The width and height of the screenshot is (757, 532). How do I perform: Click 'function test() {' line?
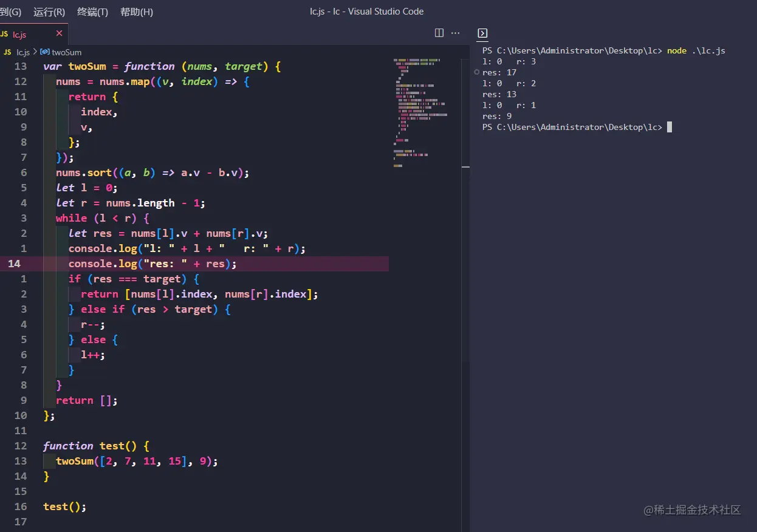(x=96, y=446)
